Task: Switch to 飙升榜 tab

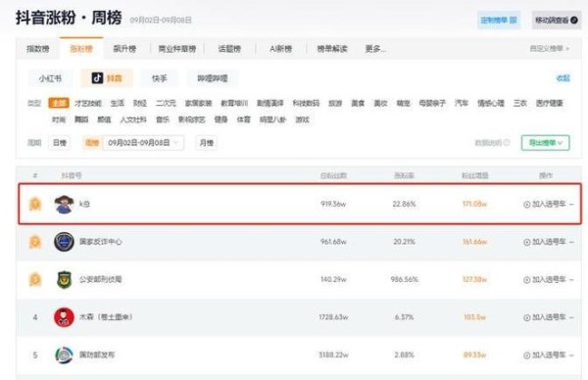Action: [x=124, y=49]
